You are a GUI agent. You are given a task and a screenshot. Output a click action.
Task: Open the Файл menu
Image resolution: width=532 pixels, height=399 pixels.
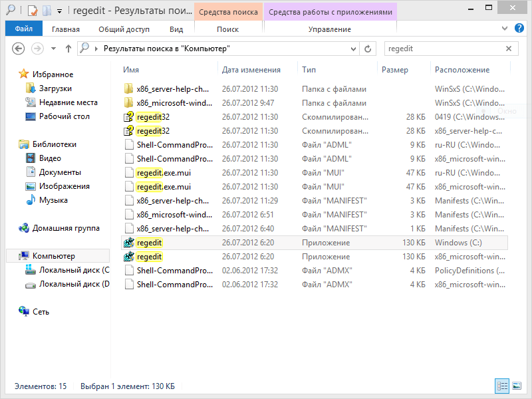(23, 29)
